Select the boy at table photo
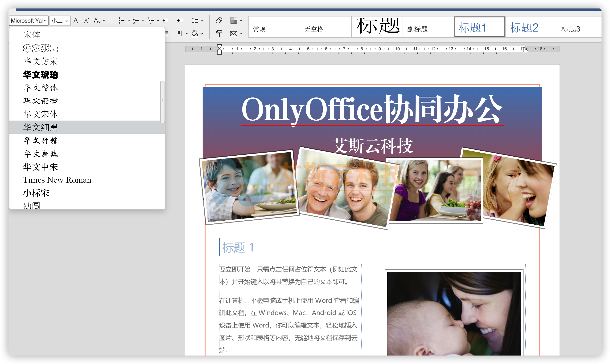Image resolution: width=610 pixels, height=364 pixels. (x=249, y=187)
